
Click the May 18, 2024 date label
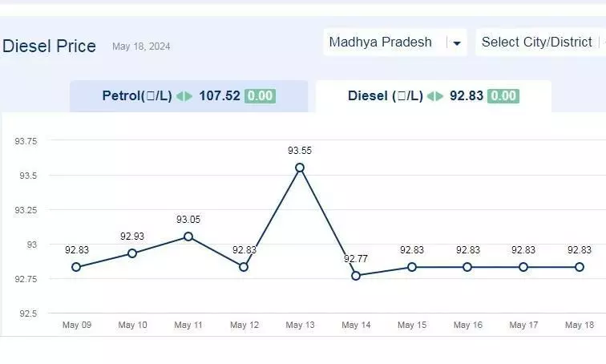pyautogui.click(x=141, y=47)
